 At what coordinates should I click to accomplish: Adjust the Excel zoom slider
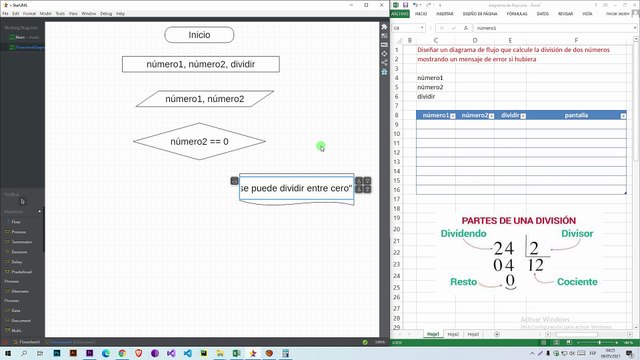(599, 342)
